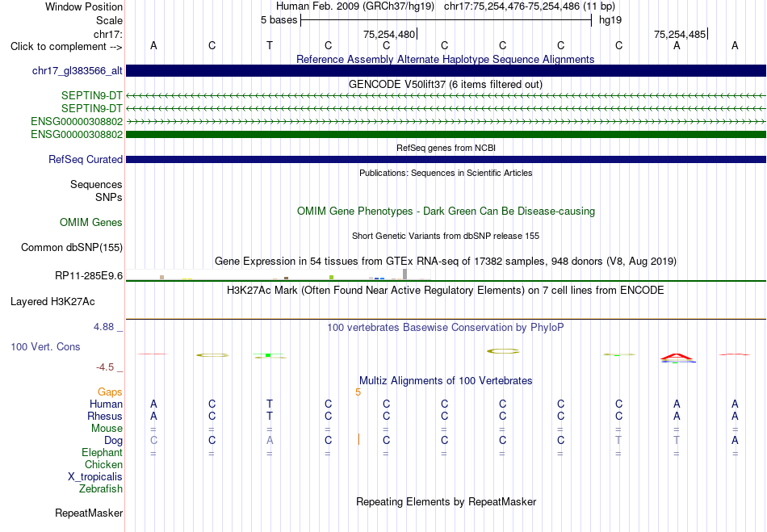767x532 pixels.
Task: Click the hg19 label beside scale bar
Action: 610,20
